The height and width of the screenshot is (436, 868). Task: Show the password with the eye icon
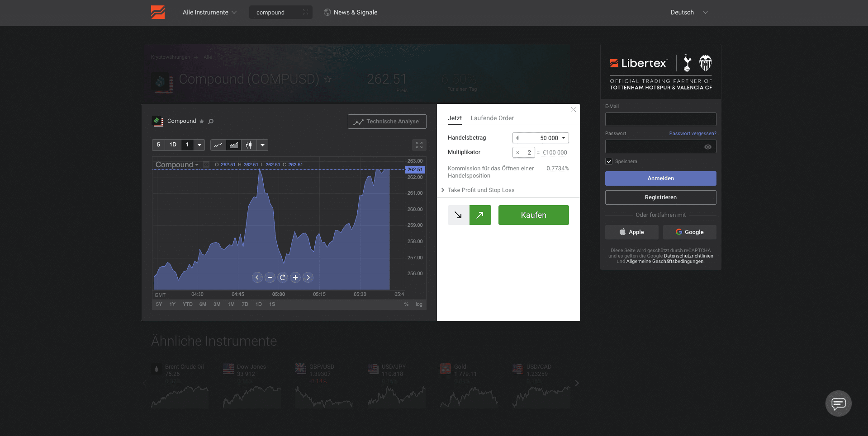click(707, 147)
